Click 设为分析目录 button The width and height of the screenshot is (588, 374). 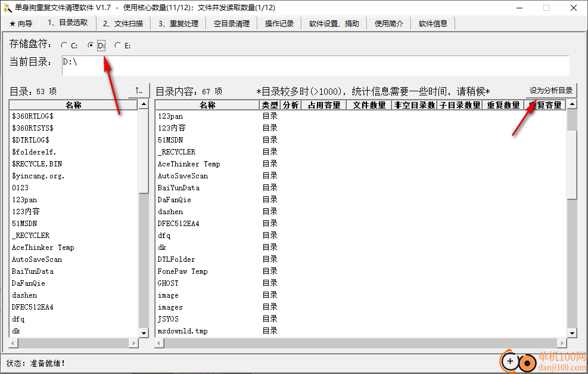click(551, 91)
